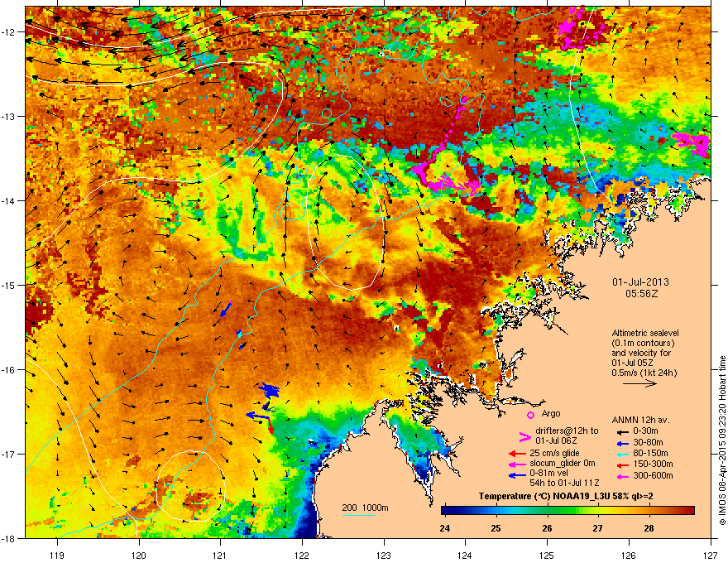Click the red arrow for ANMN 150-300m
728x563 pixels.
[621, 464]
